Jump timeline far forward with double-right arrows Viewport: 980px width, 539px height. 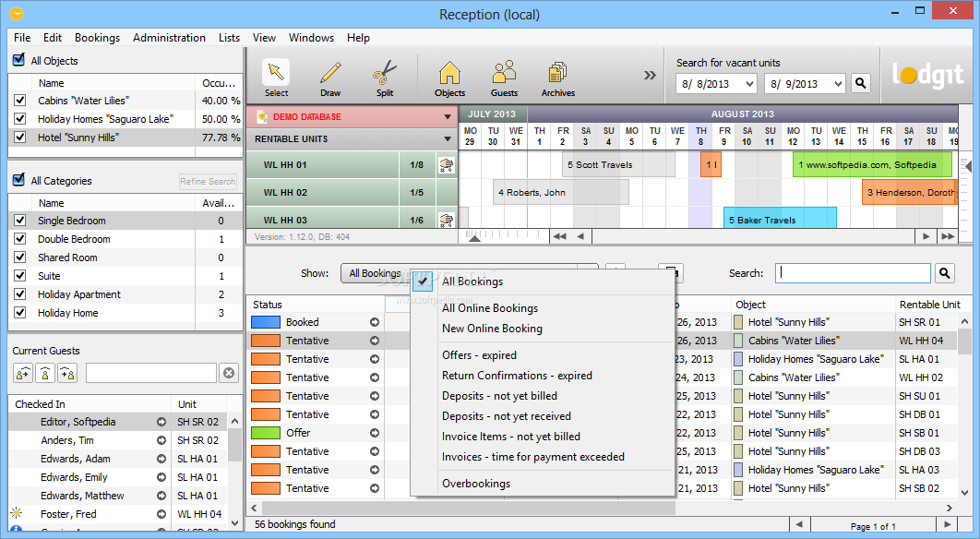(x=948, y=236)
